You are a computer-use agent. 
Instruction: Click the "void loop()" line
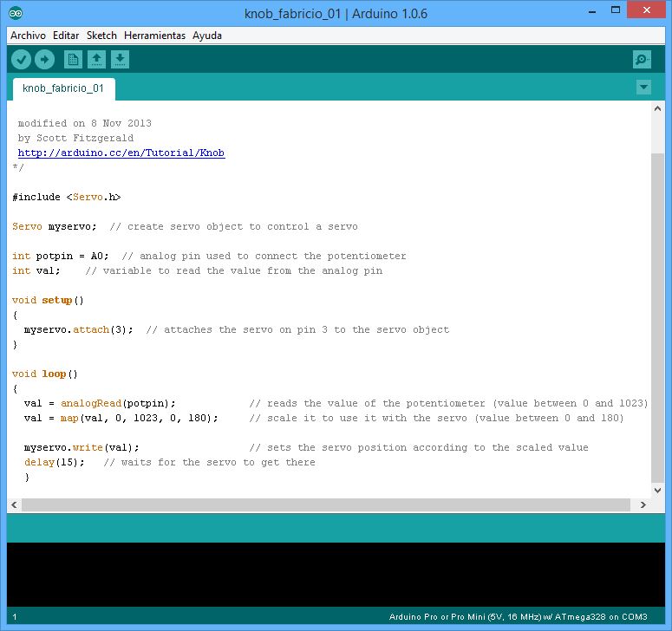click(x=45, y=374)
